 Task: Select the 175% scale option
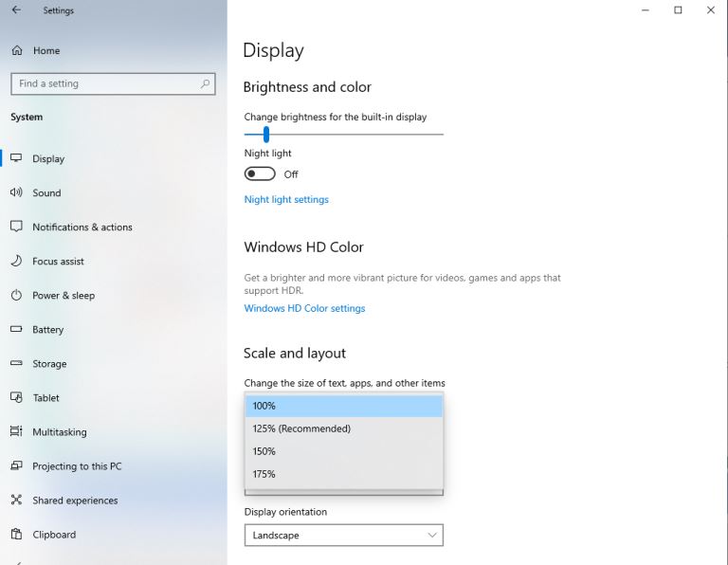click(343, 474)
